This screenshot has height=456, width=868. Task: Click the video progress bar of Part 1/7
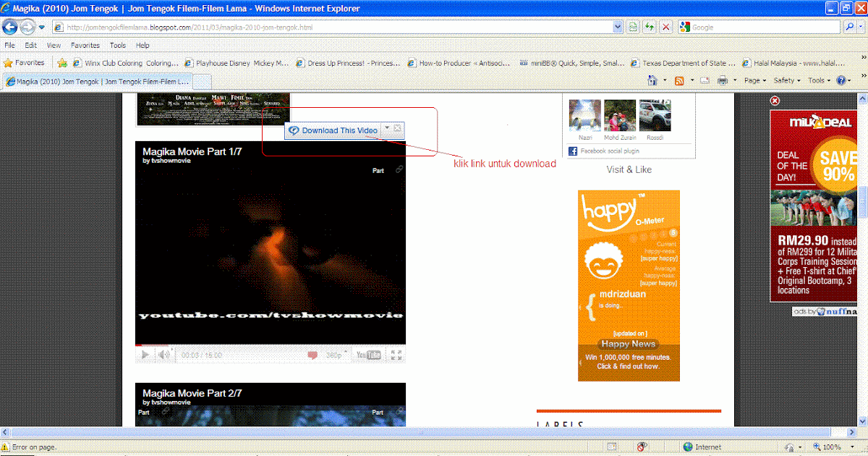coord(270,346)
